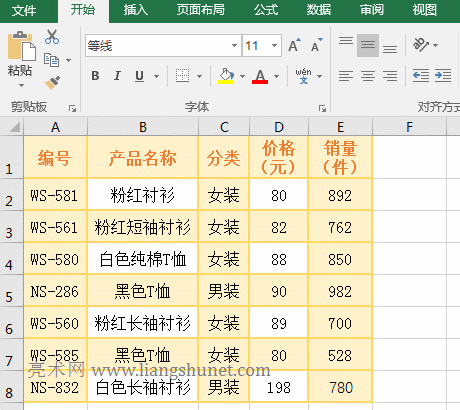
Task: Select the 男装 cell in row 8
Action: (x=223, y=387)
